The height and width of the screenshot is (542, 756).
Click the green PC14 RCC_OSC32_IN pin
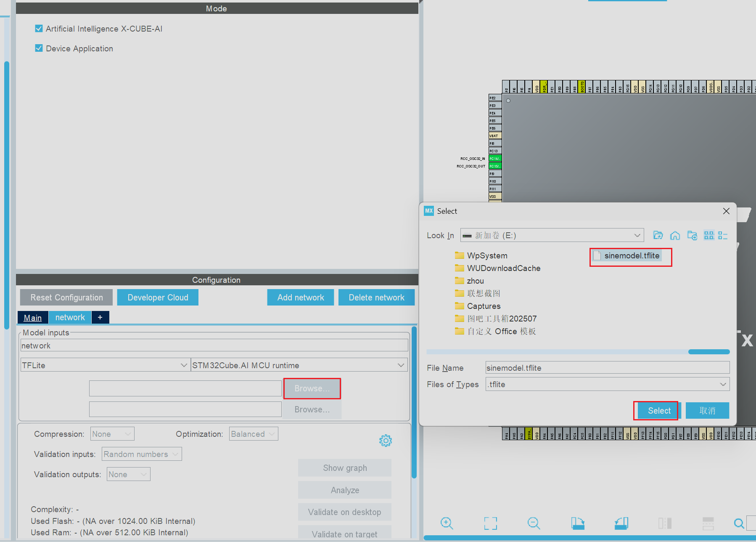495,159
